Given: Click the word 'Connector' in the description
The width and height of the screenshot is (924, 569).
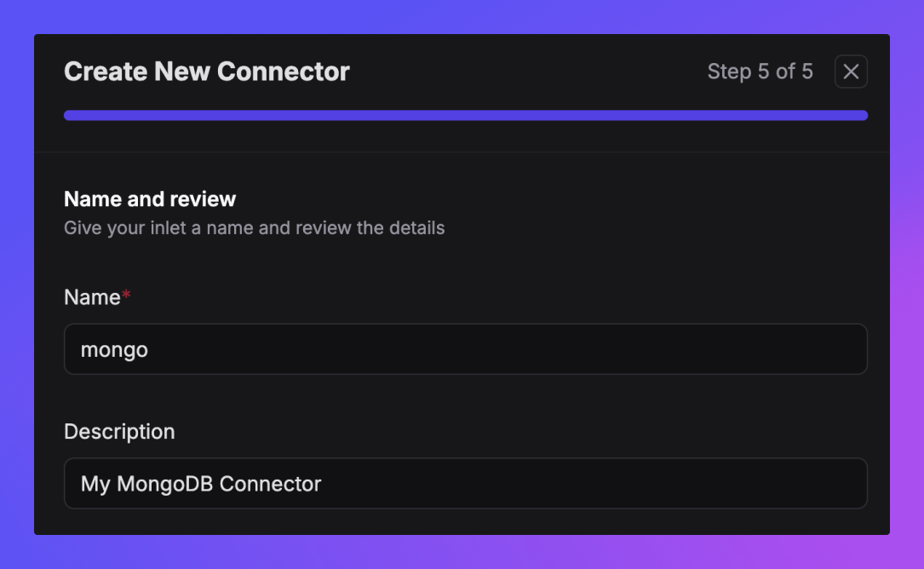Looking at the screenshot, I should pos(270,484).
